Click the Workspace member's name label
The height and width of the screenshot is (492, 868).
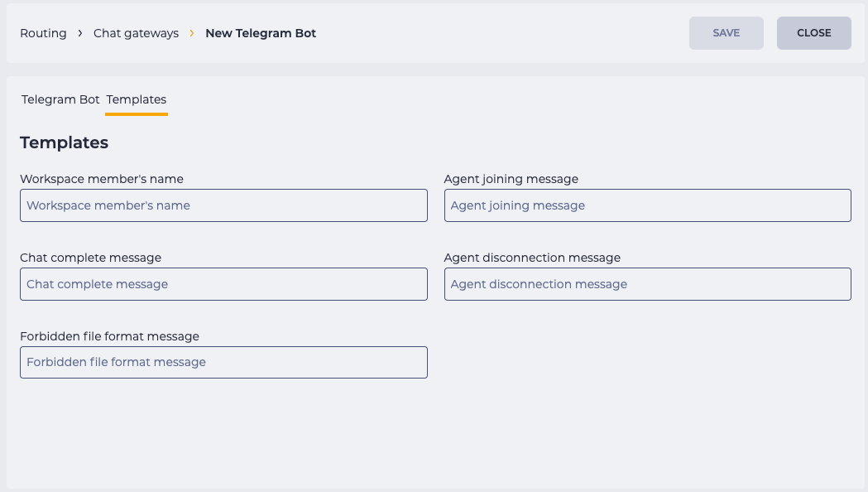[102, 179]
